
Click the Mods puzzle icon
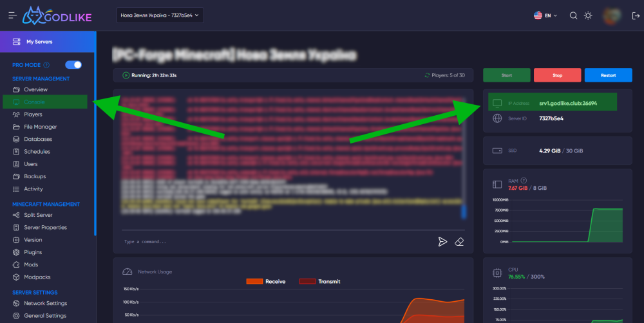pyautogui.click(x=16, y=264)
